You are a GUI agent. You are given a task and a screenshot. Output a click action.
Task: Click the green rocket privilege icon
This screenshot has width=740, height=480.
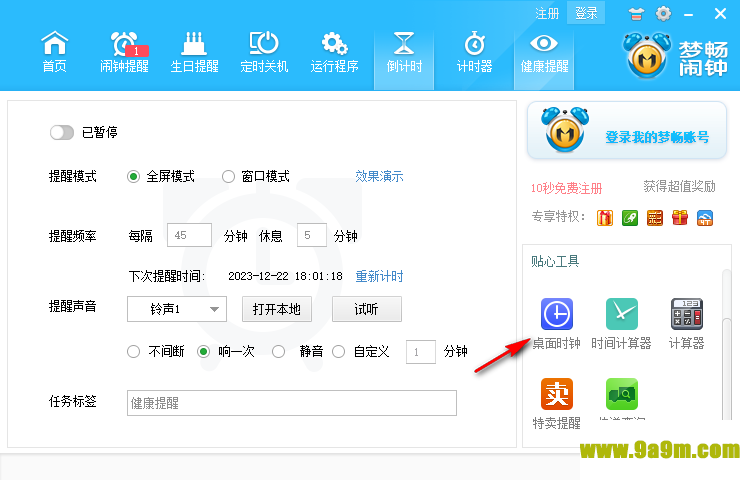click(x=630, y=218)
